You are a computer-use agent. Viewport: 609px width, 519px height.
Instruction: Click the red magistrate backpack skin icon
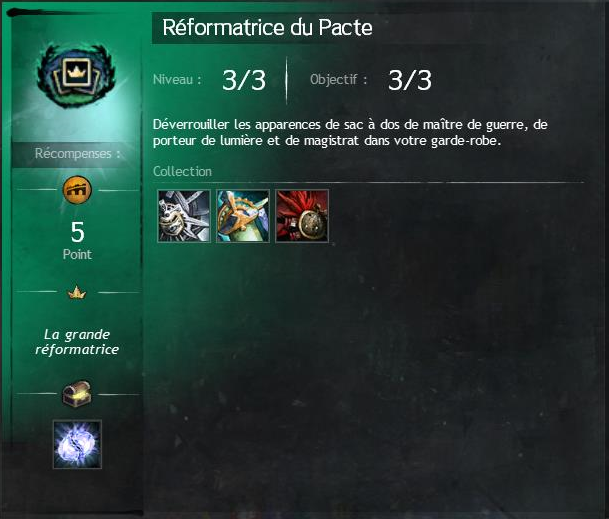[302, 216]
